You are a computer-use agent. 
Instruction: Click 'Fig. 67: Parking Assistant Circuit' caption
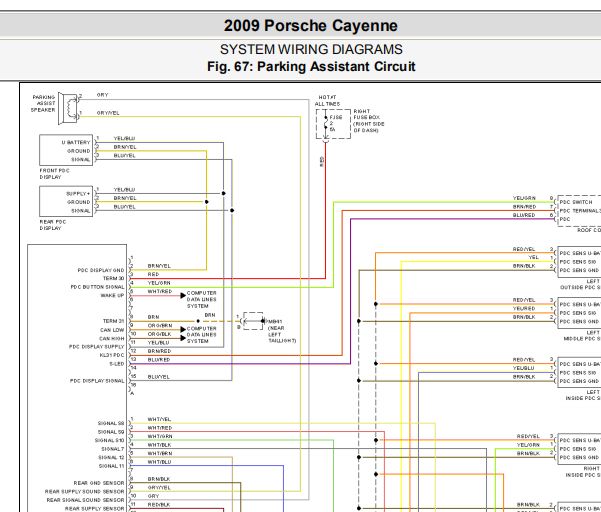pyautogui.click(x=311, y=67)
